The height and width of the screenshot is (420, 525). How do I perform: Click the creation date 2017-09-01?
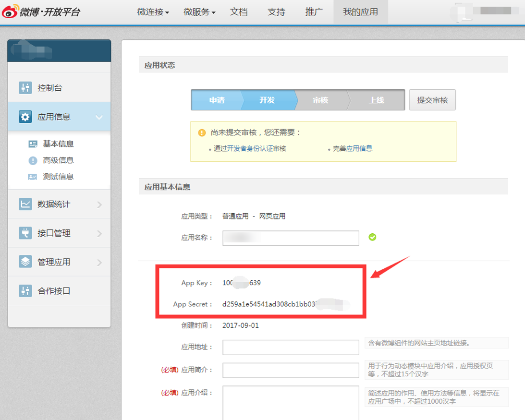click(x=240, y=325)
